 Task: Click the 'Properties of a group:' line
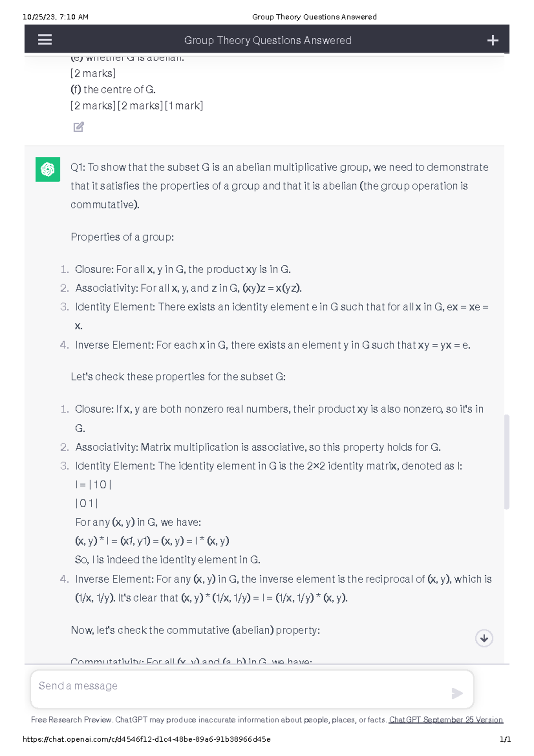coord(122,237)
